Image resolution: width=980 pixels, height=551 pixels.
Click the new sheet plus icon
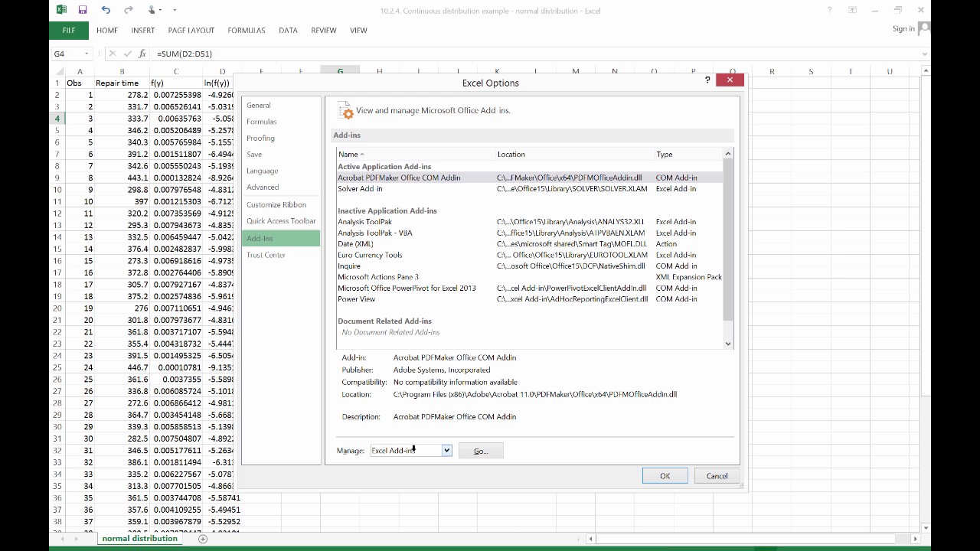(203, 539)
